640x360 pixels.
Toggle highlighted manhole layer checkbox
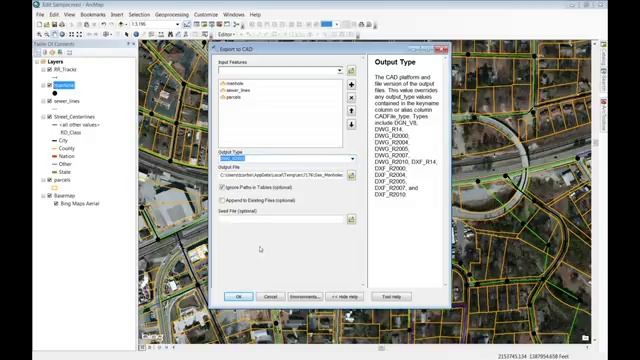tap(49, 85)
